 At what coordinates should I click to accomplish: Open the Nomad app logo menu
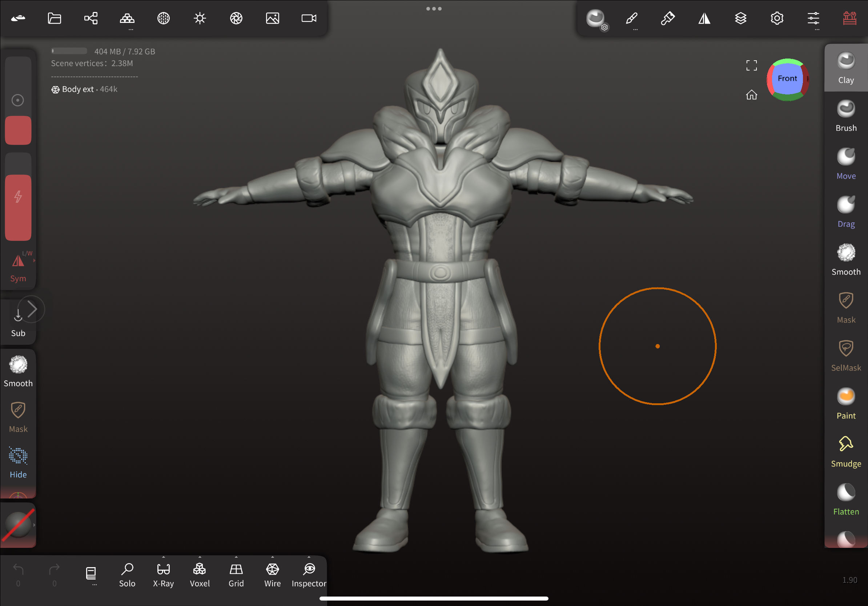coord(18,18)
